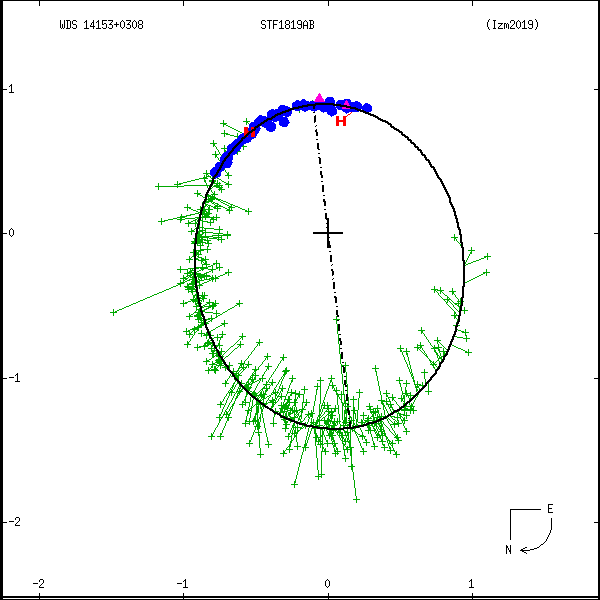Click the x-axis label 0
600x600 pixels.
[327, 583]
